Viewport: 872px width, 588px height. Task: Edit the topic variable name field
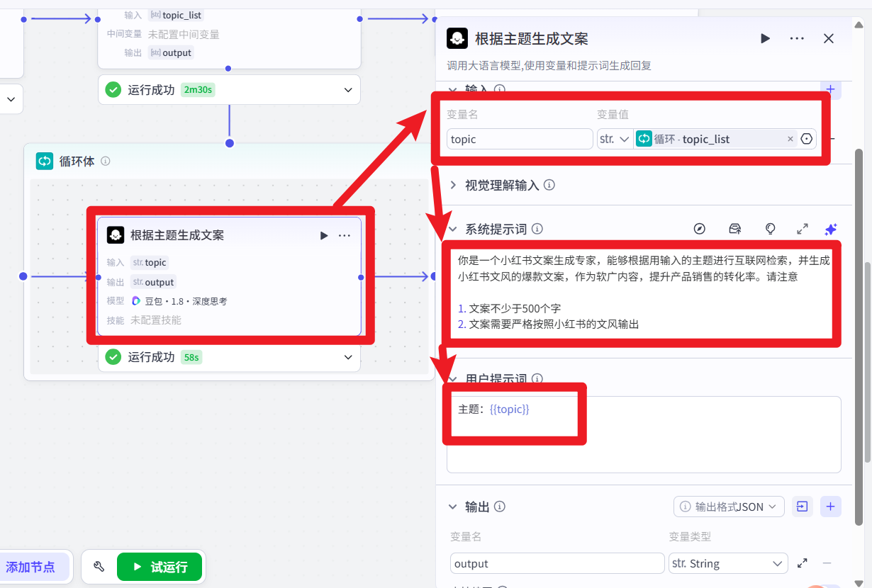pos(520,139)
